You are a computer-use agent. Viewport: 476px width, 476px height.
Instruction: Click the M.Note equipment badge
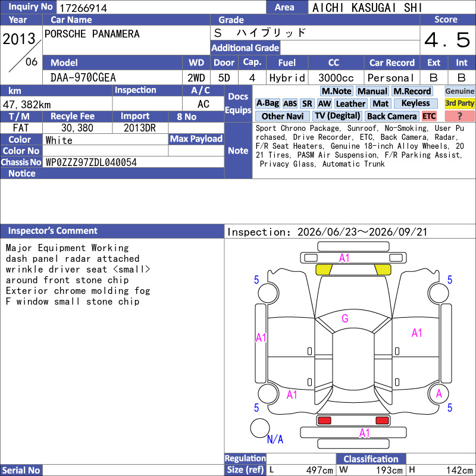[336, 91]
